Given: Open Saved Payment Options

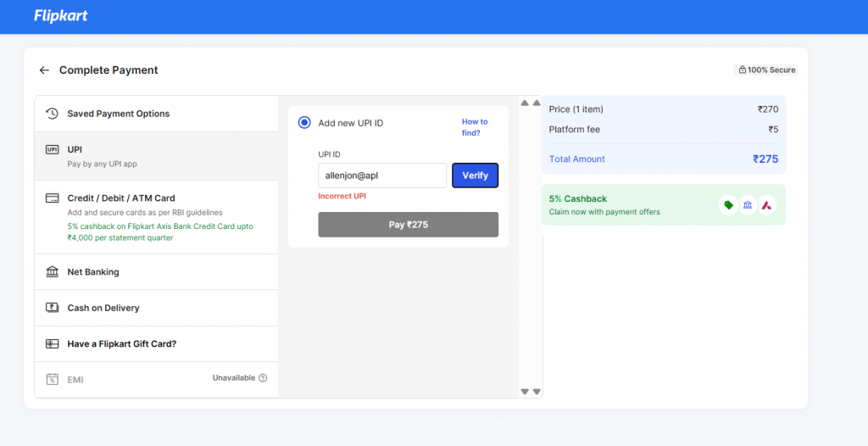Looking at the screenshot, I should click(x=156, y=114).
